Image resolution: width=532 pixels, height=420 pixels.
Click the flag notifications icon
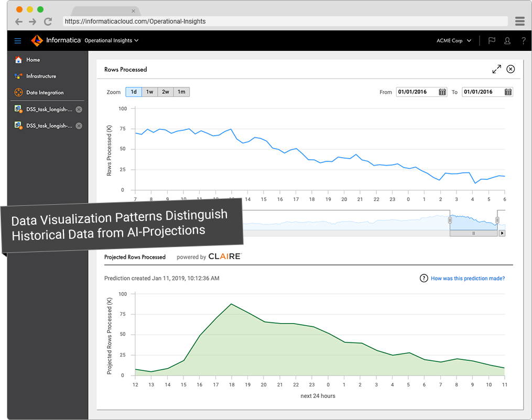(x=492, y=41)
